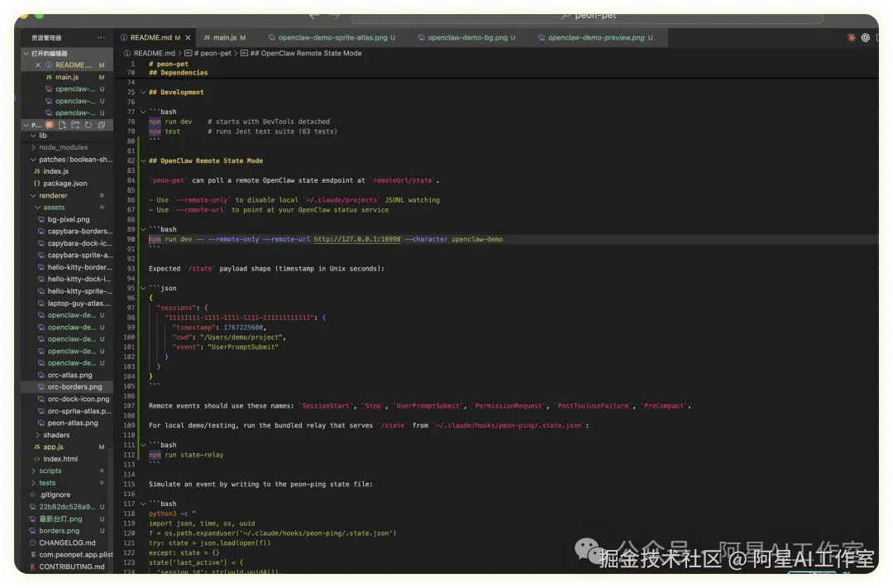
Task: Collapse the lib folder
Action: (x=33, y=136)
